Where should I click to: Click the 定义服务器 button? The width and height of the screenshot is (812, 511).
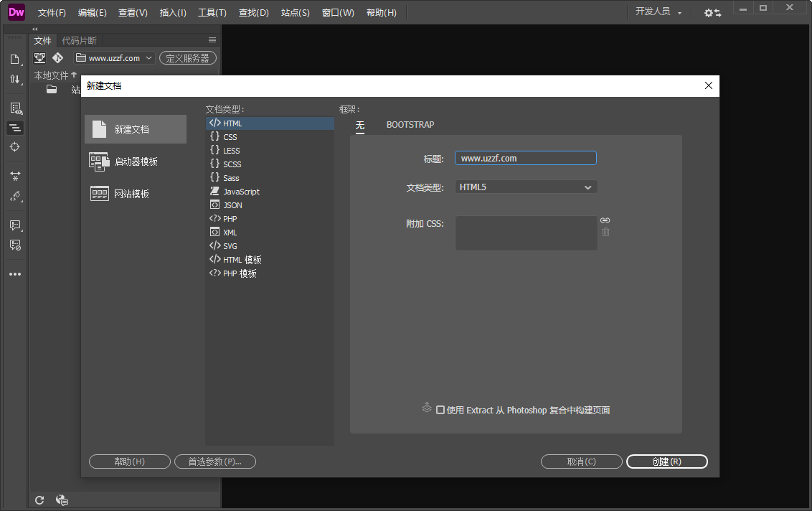point(187,58)
